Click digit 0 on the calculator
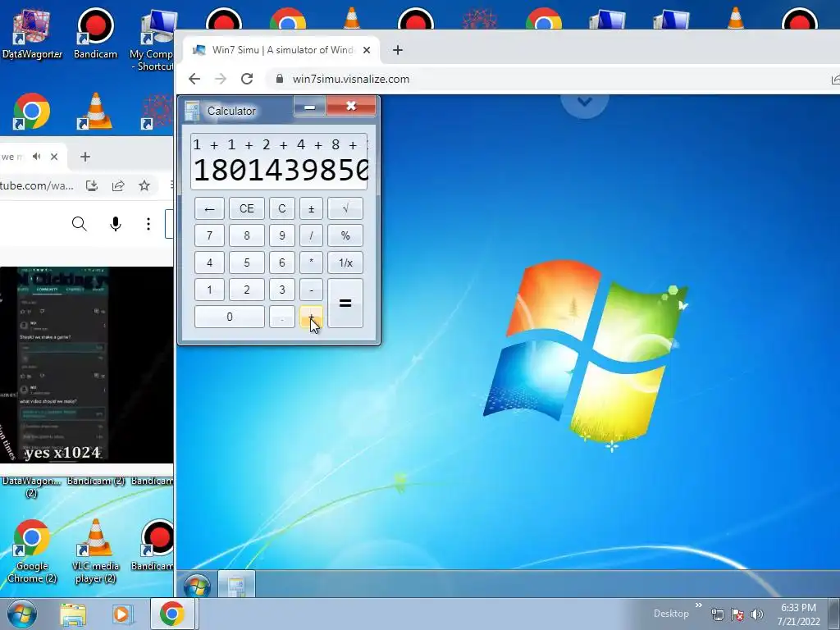840x630 pixels. (230, 317)
